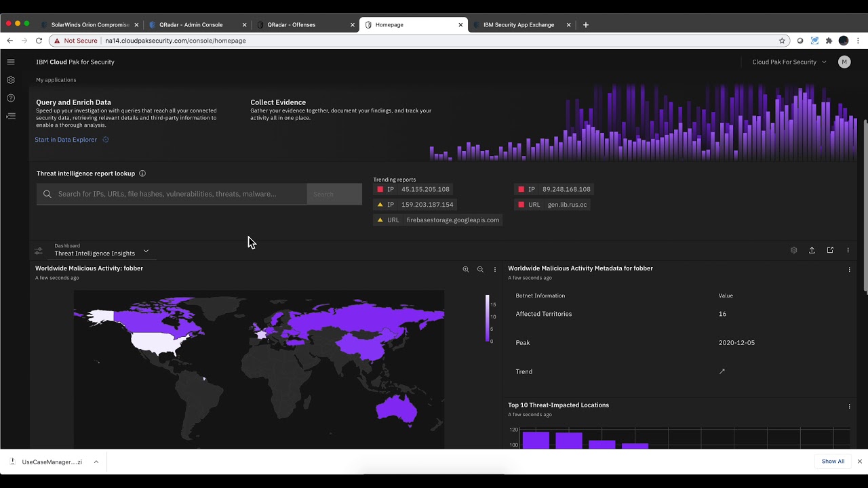The height and width of the screenshot is (488, 868).
Task: Click the Start in Data Explorer link
Action: (x=72, y=140)
